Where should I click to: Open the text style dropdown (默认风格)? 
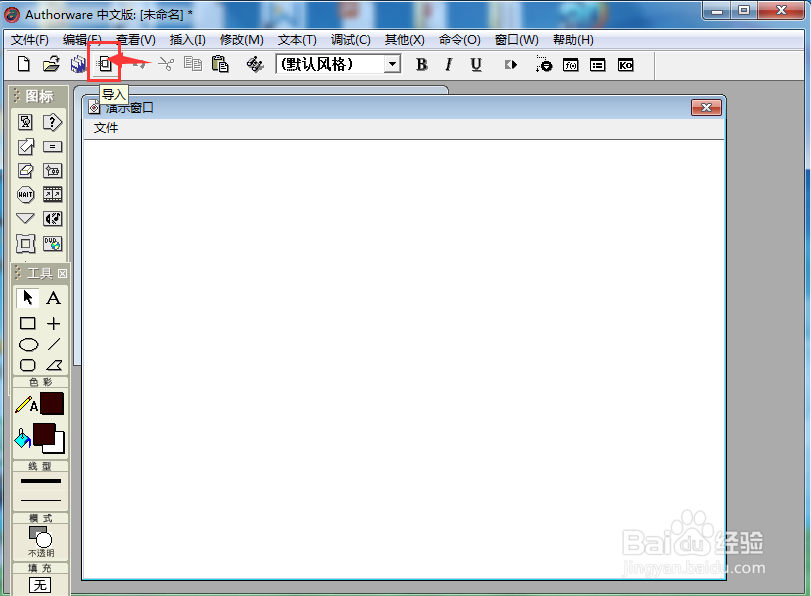[x=393, y=64]
